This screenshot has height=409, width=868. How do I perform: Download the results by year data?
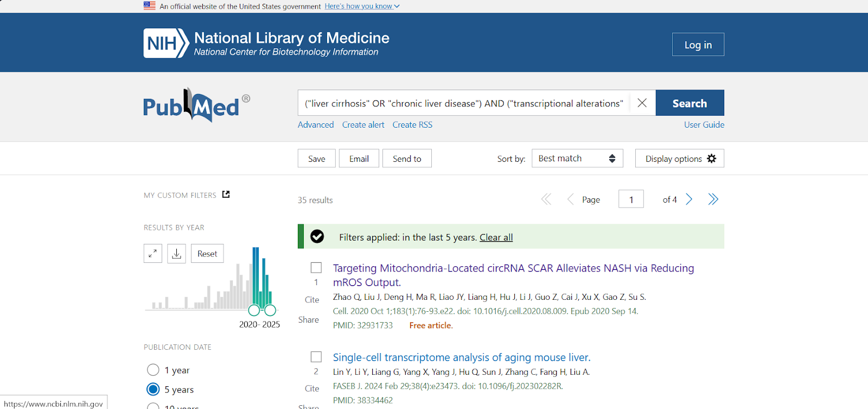(x=176, y=254)
